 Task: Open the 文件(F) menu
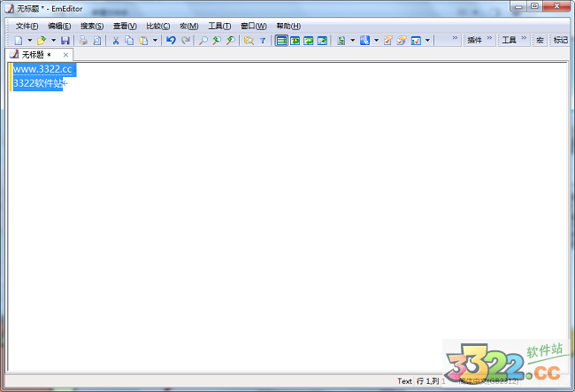point(27,26)
